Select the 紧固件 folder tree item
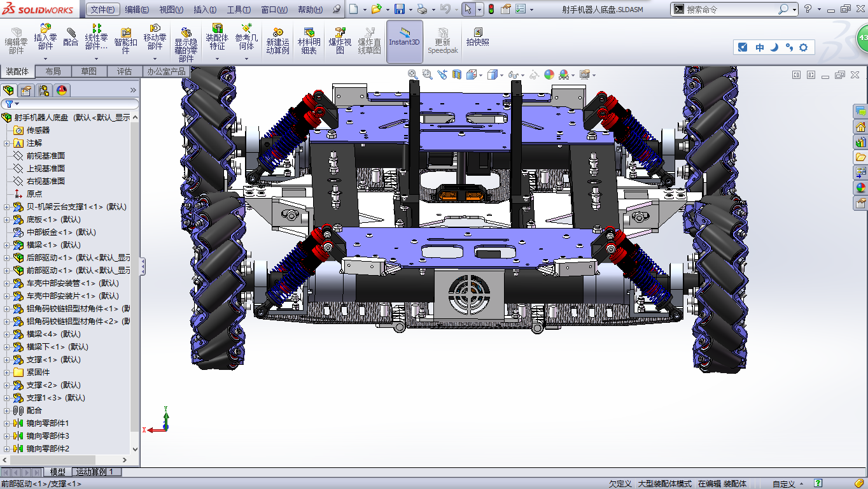Image resolution: width=868 pixels, height=489 pixels. click(38, 372)
